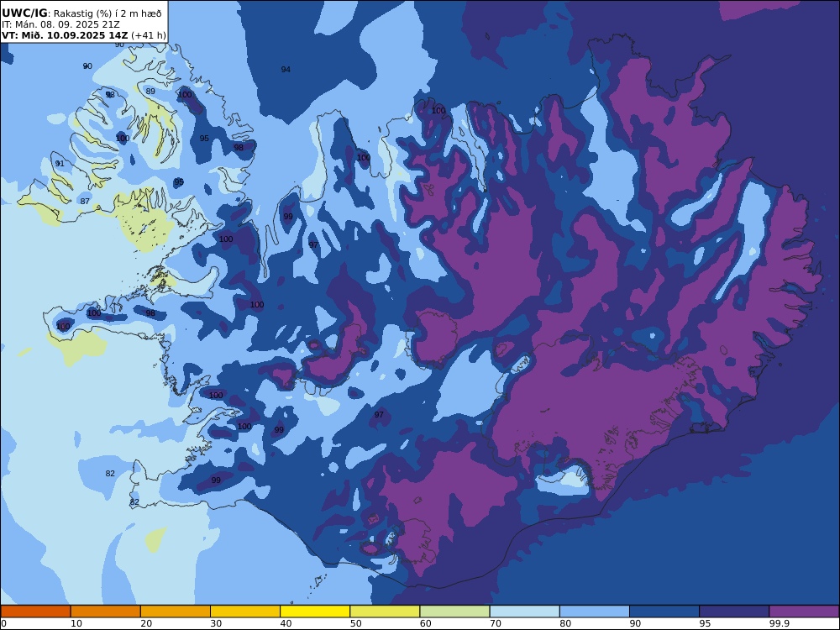Click the '87' humidity value label
Screen dimensions: 840x630
tap(85, 201)
